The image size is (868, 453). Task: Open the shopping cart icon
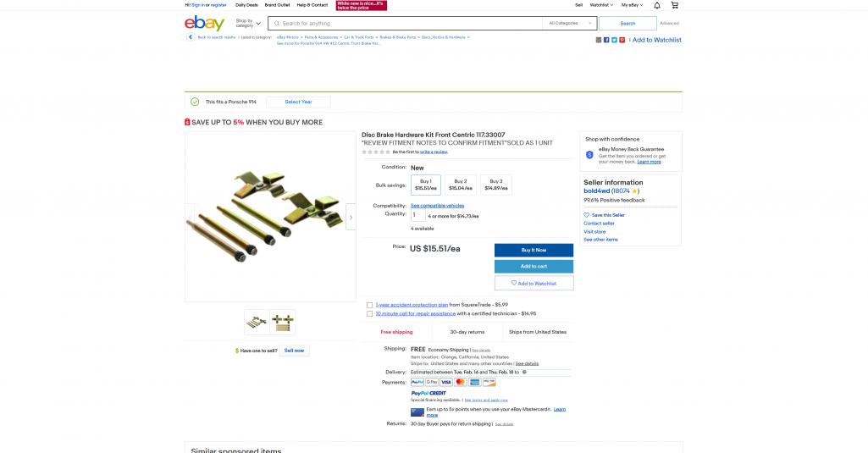pyautogui.click(x=674, y=5)
